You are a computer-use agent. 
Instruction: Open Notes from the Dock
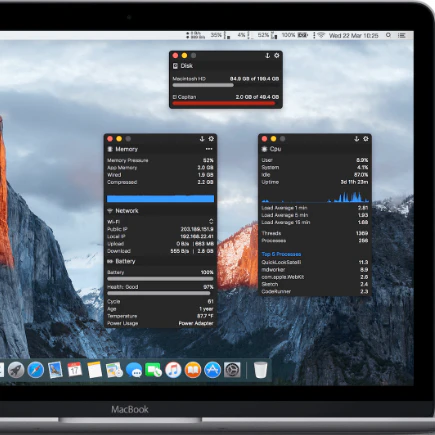94,370
